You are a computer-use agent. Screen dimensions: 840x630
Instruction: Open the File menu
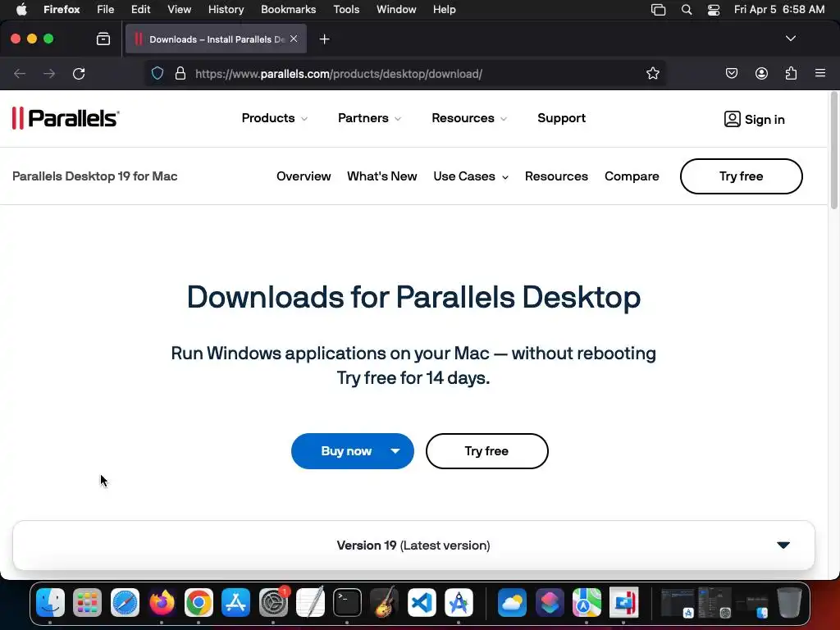[x=105, y=10]
